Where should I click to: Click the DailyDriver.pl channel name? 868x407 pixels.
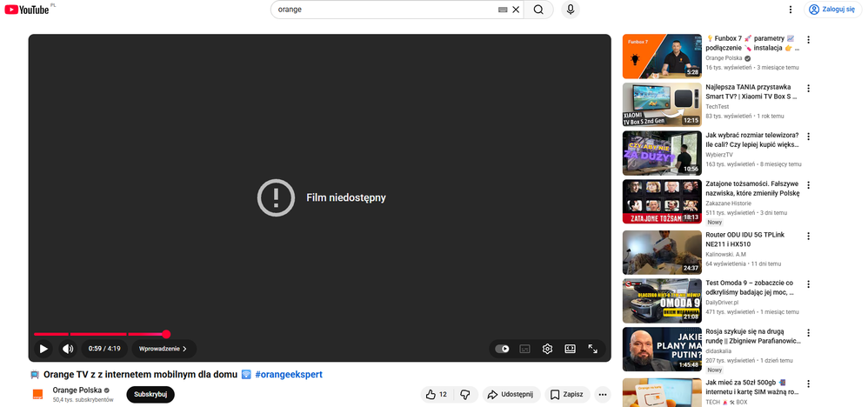click(x=723, y=303)
